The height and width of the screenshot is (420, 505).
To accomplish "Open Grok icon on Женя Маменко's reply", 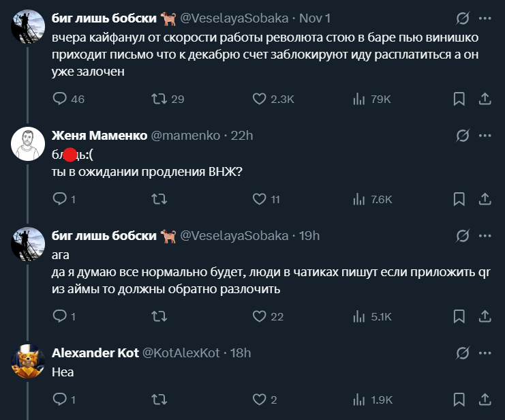I will [463, 136].
